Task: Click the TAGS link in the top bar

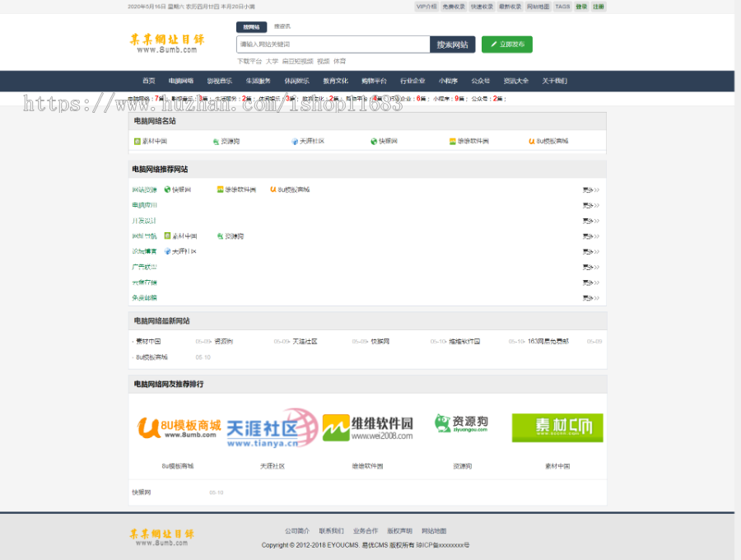Action: [562, 7]
